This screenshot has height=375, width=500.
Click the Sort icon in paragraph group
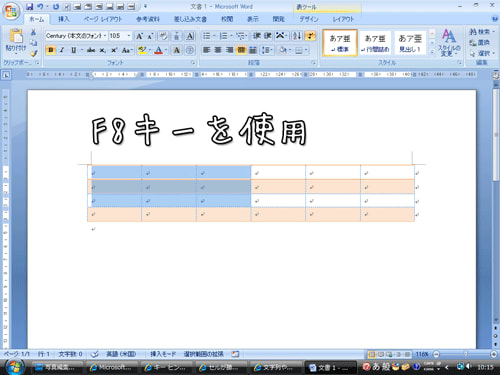297,36
